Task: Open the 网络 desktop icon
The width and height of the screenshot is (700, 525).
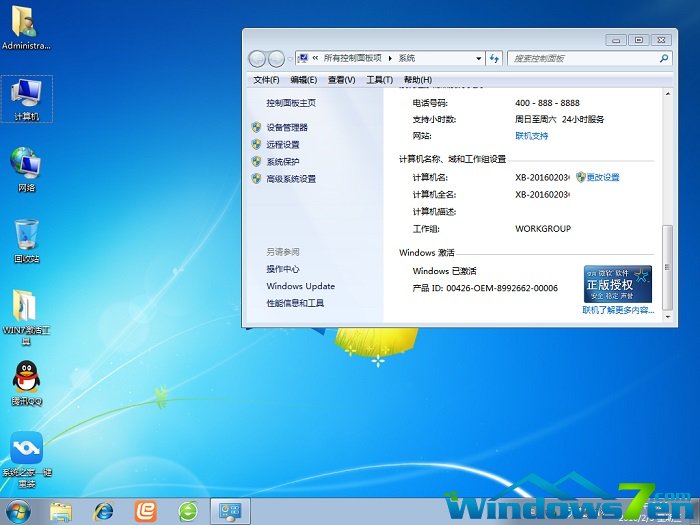Action: [26, 170]
